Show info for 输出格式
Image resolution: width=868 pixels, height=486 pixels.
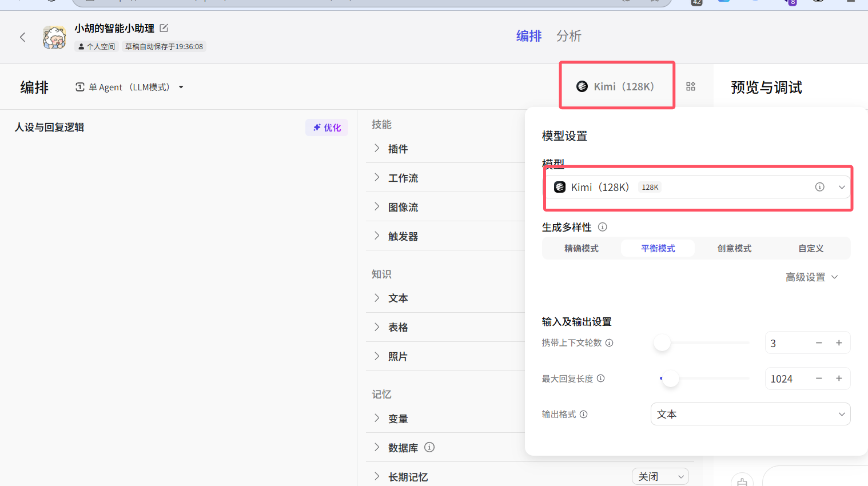pyautogui.click(x=584, y=415)
